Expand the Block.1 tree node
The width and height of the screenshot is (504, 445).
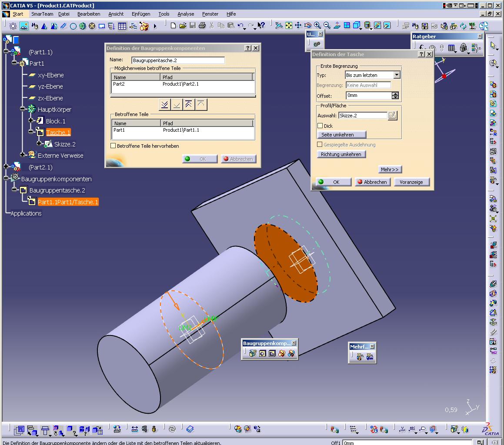pyautogui.click(x=30, y=120)
